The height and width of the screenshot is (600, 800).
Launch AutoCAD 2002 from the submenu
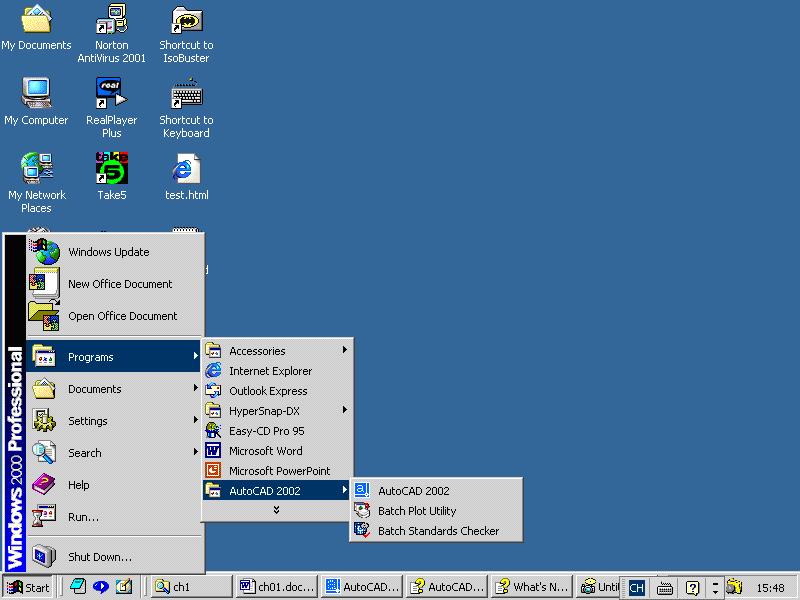click(436, 490)
